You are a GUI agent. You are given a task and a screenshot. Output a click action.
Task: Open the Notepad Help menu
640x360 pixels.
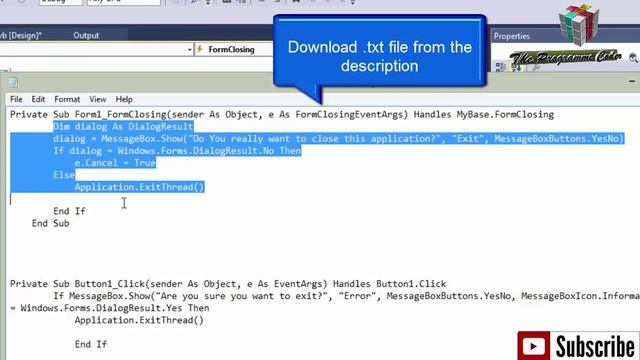(124, 99)
